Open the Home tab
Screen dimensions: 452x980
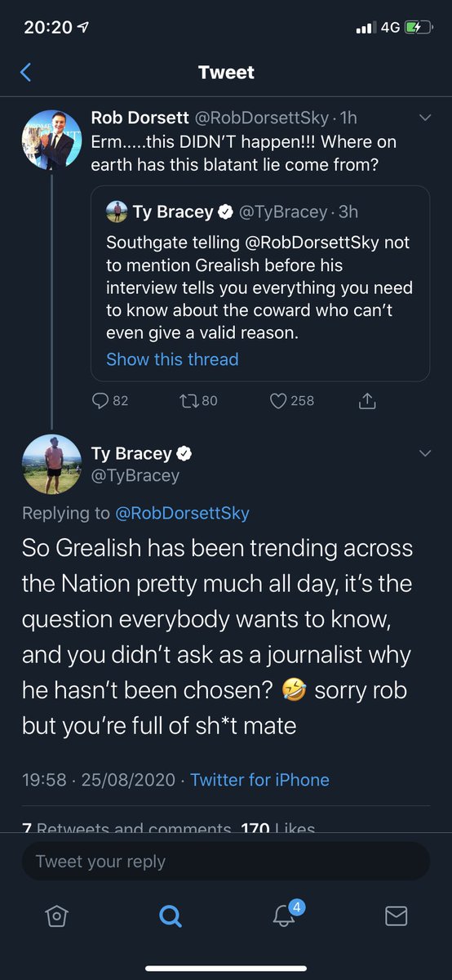pyautogui.click(x=55, y=916)
